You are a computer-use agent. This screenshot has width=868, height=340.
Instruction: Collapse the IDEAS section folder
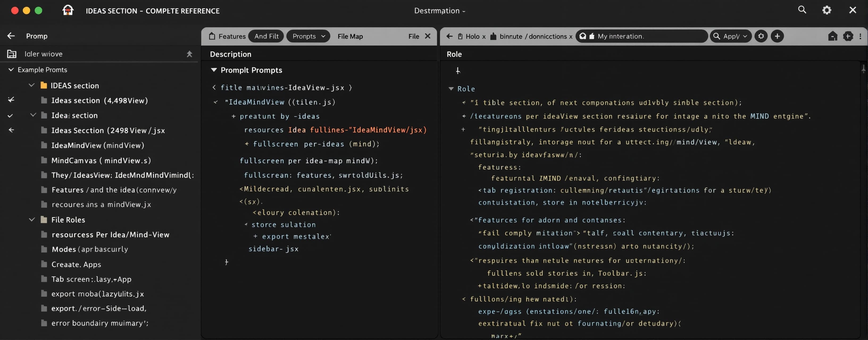tap(32, 85)
